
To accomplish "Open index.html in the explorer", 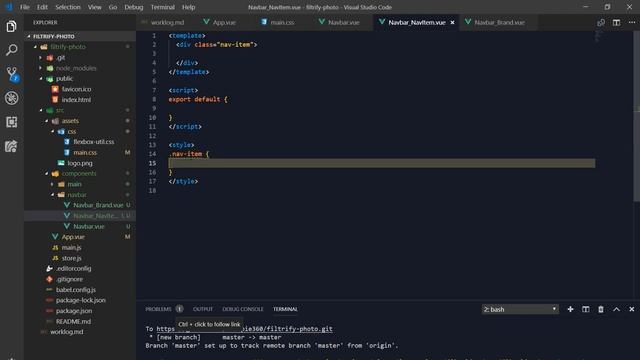I will click(x=76, y=100).
